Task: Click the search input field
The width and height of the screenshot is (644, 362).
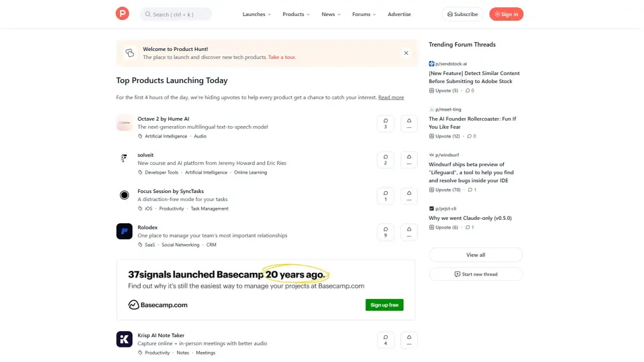Action: pos(176,14)
